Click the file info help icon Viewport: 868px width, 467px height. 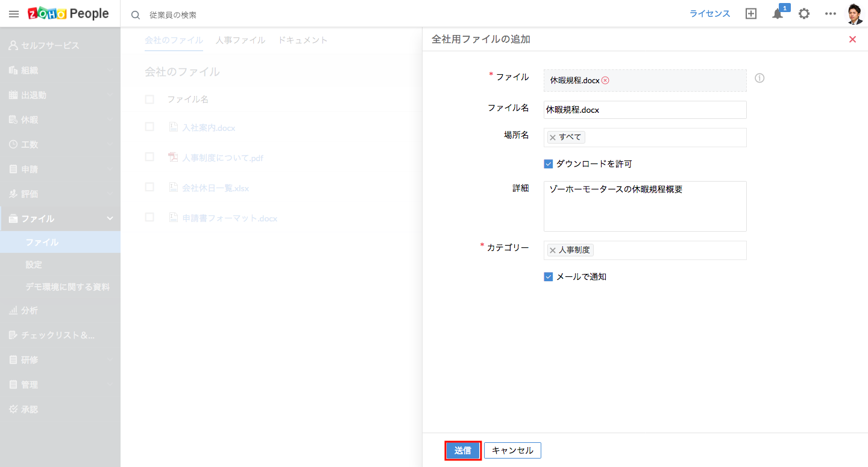coord(759,78)
